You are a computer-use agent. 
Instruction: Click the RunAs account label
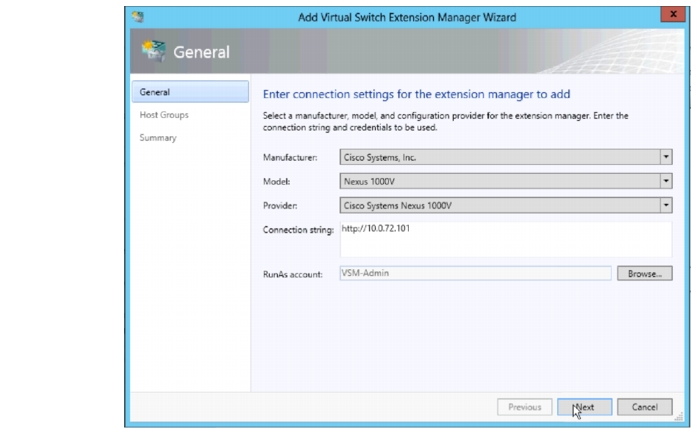coord(292,274)
